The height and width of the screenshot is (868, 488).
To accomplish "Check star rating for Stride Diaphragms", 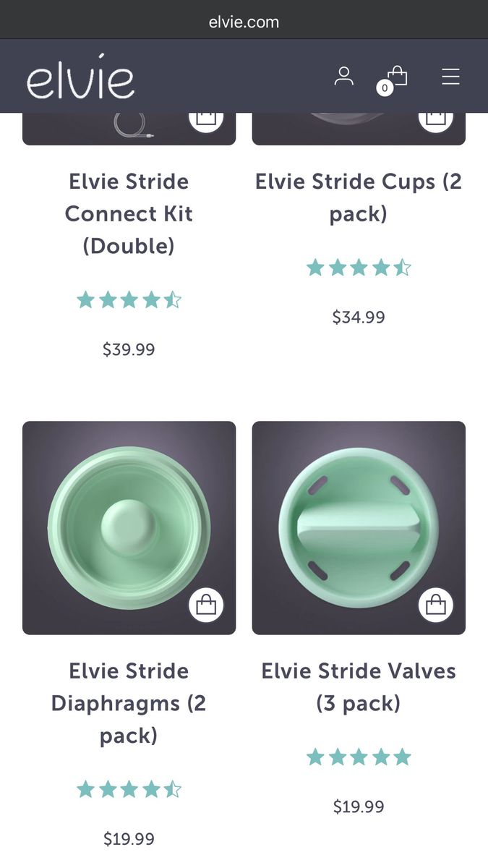I will [x=129, y=789].
